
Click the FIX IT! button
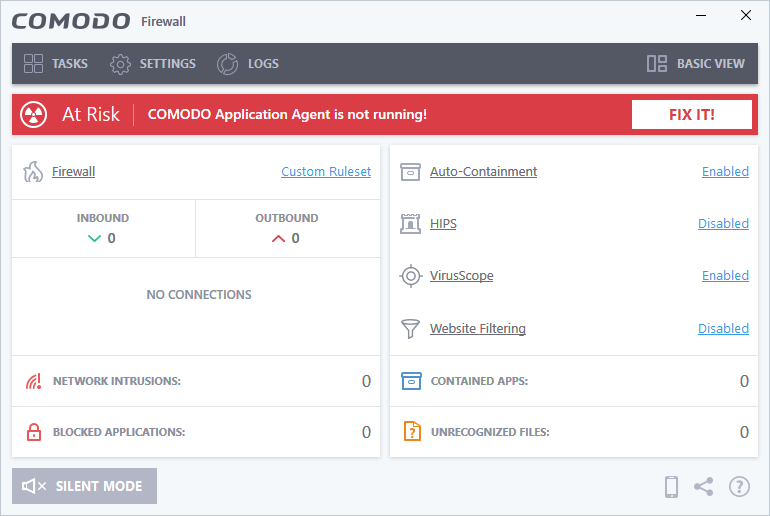pos(691,115)
